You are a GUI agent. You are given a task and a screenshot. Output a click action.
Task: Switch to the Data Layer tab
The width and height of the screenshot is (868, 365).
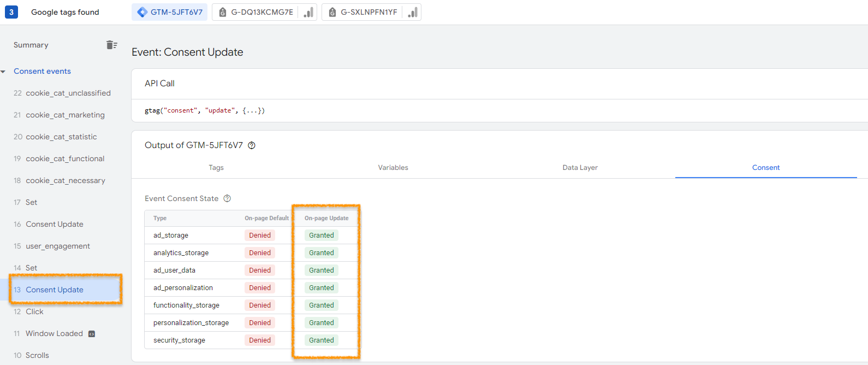(580, 168)
